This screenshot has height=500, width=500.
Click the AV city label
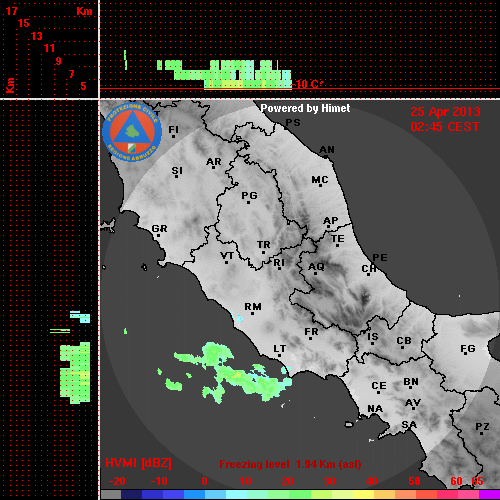pyautogui.click(x=413, y=403)
